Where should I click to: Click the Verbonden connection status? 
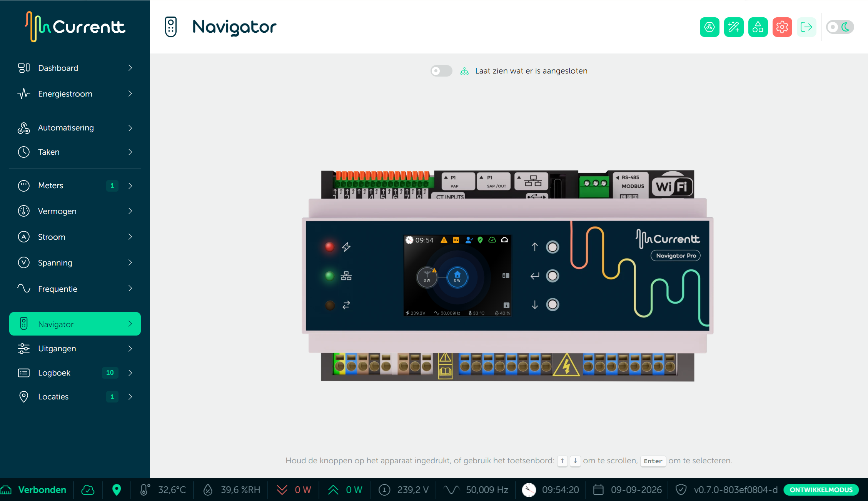coord(42,490)
